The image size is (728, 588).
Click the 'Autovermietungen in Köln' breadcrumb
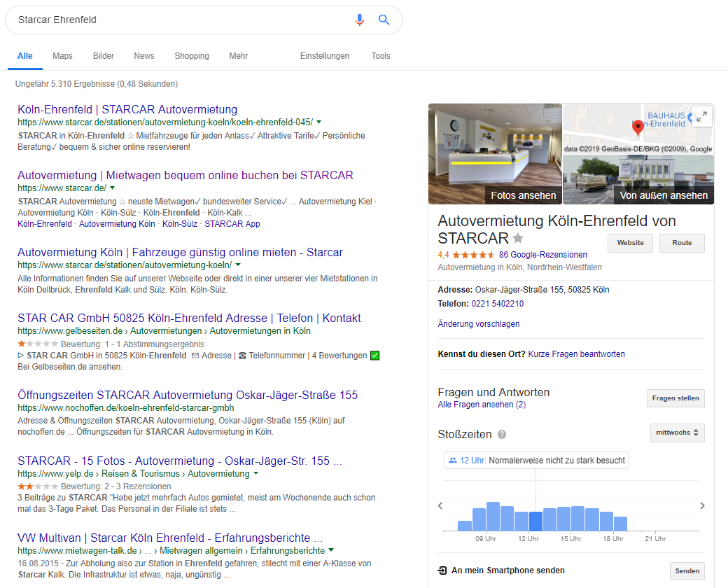coord(260,330)
